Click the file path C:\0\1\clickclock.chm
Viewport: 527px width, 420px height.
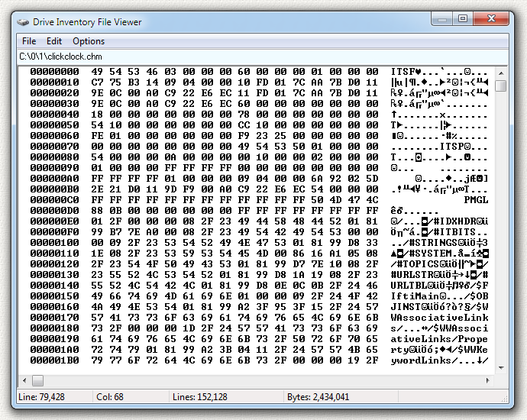tap(61, 57)
